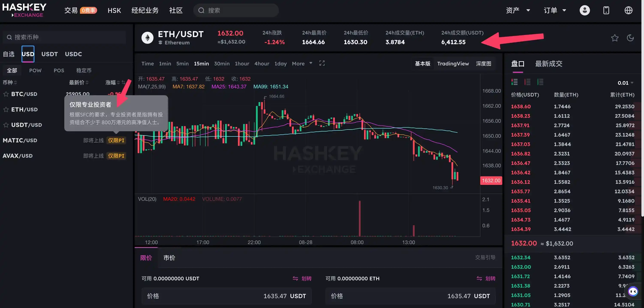Viewport: 644px width, 308px height.
Task: Select the MATIC/USD pair row
Action: click(x=65, y=140)
